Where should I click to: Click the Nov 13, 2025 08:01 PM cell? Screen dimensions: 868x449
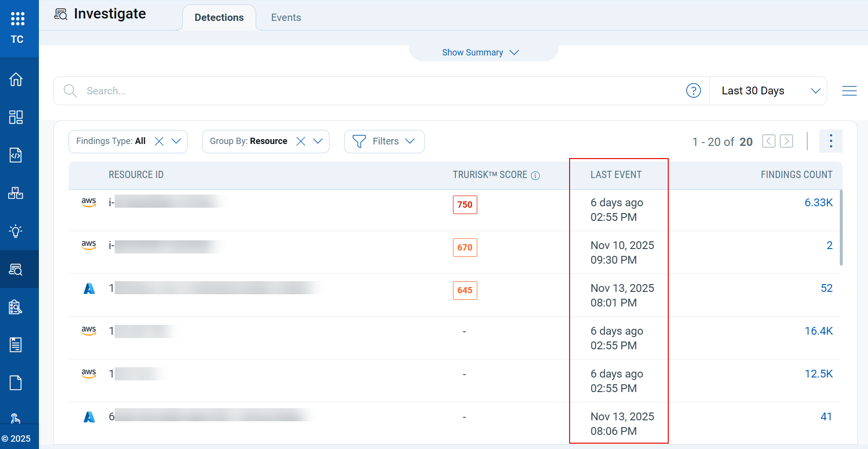point(623,295)
